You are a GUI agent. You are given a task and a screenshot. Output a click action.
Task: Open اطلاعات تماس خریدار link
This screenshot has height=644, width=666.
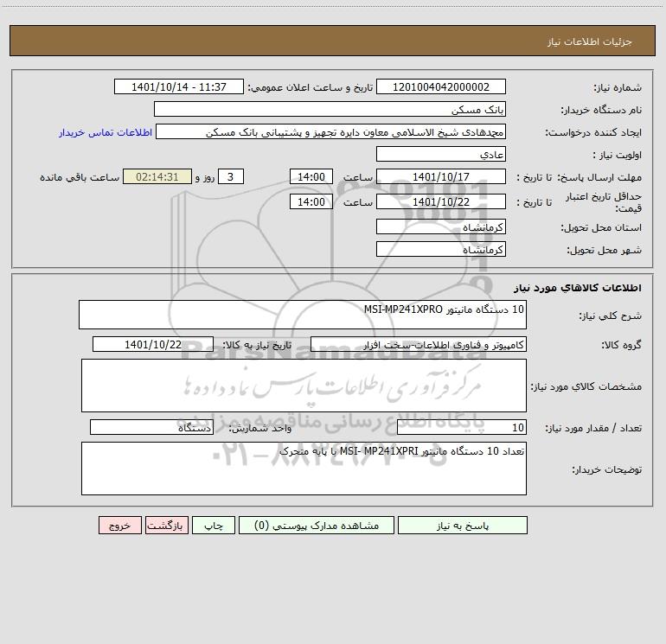click(106, 132)
